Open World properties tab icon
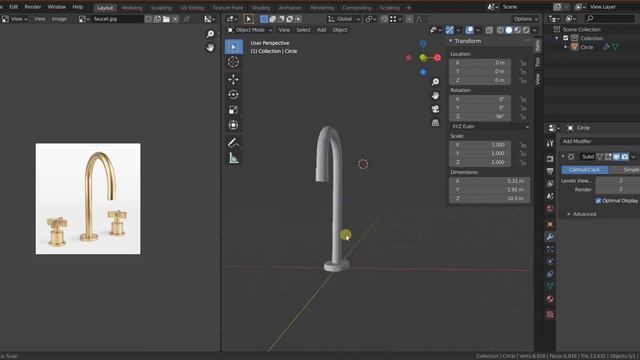The height and width of the screenshot is (360, 640). coord(550,209)
